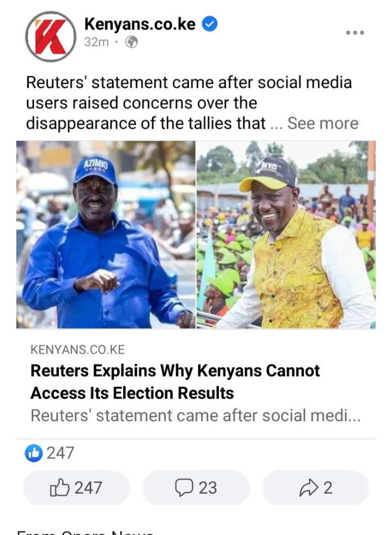Click the article preview description snippet
This screenshot has height=535, width=392.
pyautogui.click(x=195, y=416)
